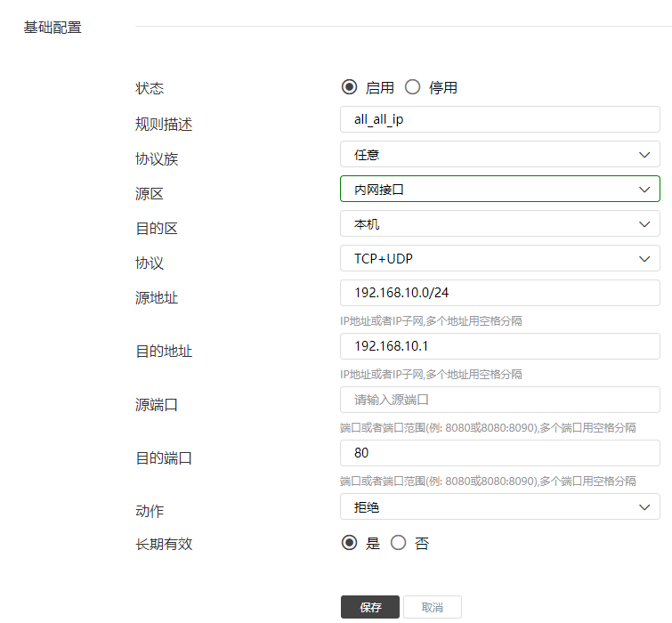
Task: Open the 动作 dropdown showing 拒绝
Action: pyautogui.click(x=490, y=506)
